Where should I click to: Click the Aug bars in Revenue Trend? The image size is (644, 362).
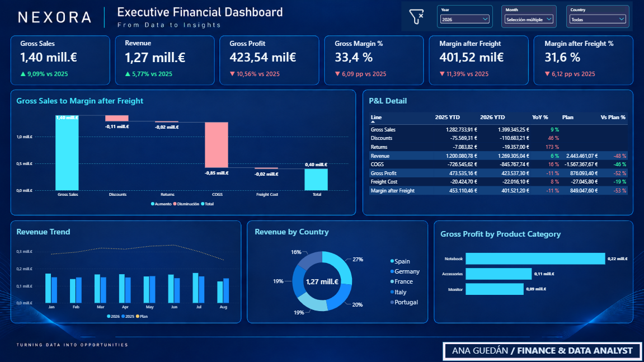(223, 290)
